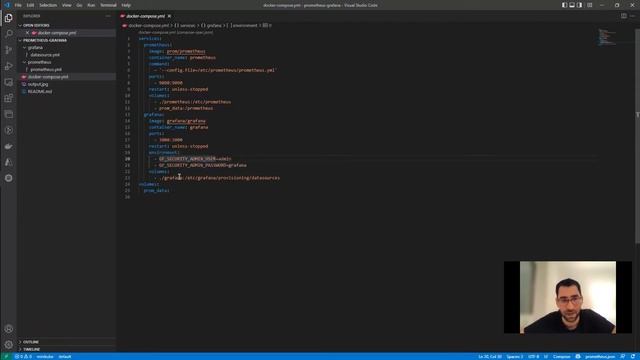Close the docker-compose.yml editor tab

(x=169, y=16)
